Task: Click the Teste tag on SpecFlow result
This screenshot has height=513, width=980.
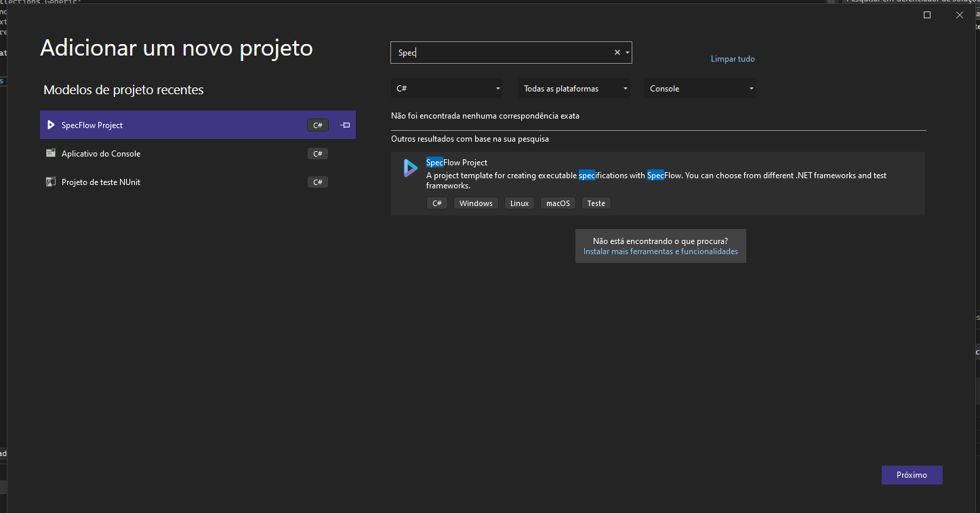Action: (x=596, y=203)
